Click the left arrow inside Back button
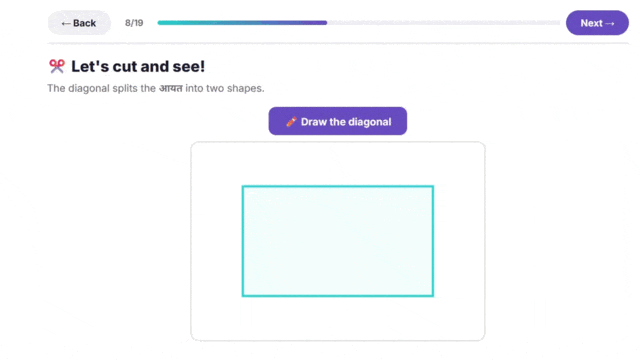The width and height of the screenshot is (640, 361). pyautogui.click(x=66, y=23)
